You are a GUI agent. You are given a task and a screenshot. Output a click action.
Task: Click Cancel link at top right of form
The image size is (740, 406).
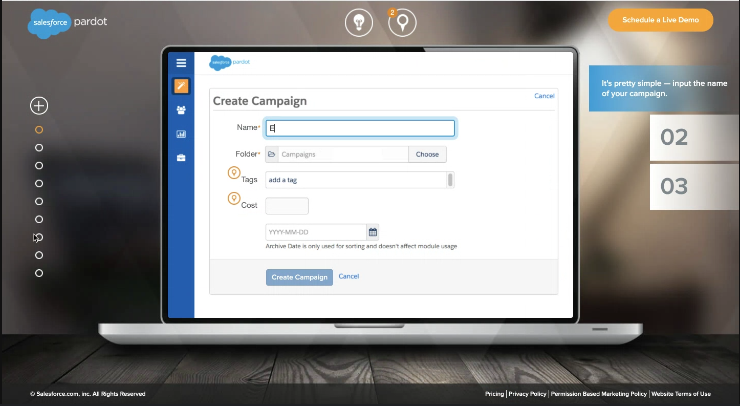(x=544, y=96)
